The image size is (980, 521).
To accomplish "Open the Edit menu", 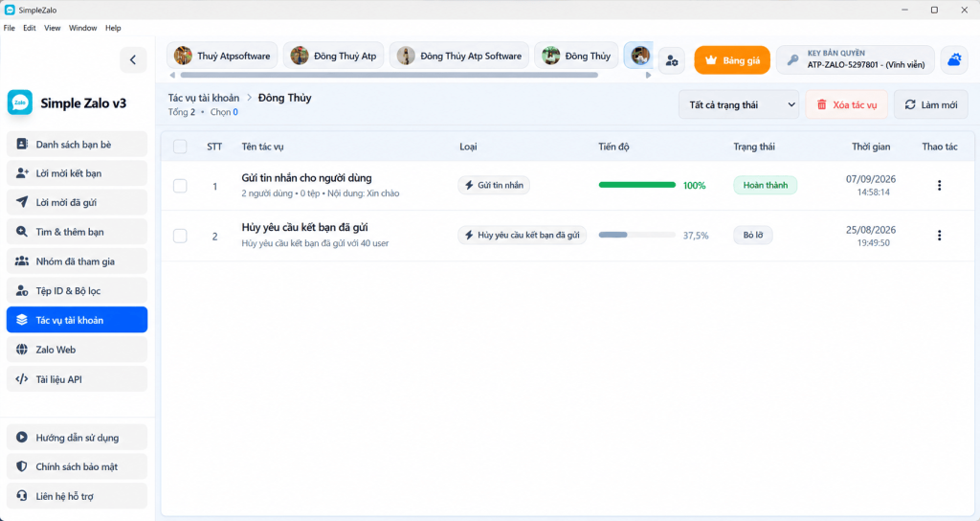I will click(30, 28).
